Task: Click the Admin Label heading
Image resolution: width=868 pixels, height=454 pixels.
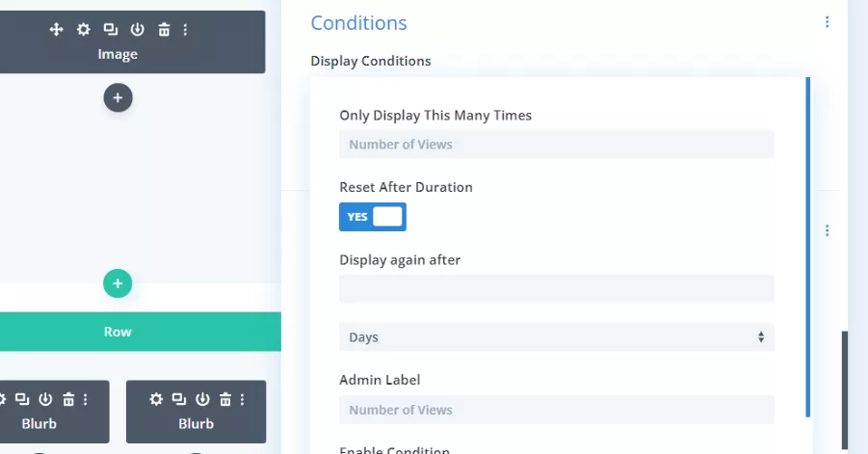Action: pos(380,380)
